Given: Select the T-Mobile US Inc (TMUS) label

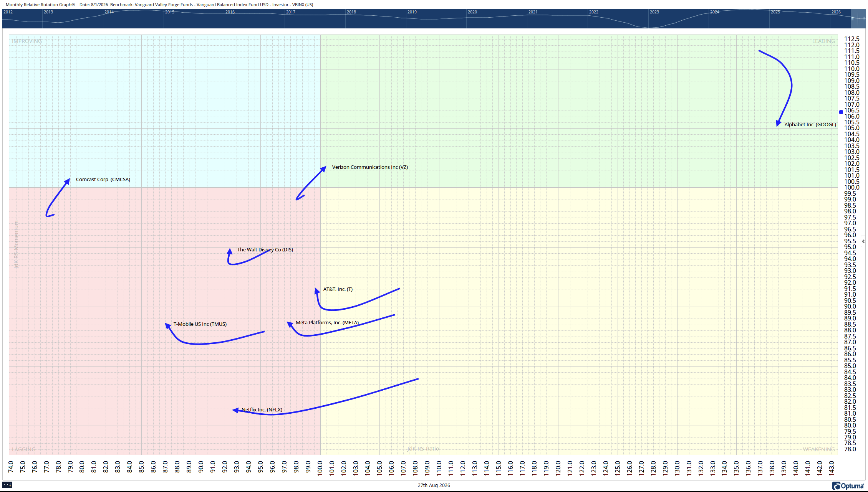Looking at the screenshot, I should click(200, 324).
